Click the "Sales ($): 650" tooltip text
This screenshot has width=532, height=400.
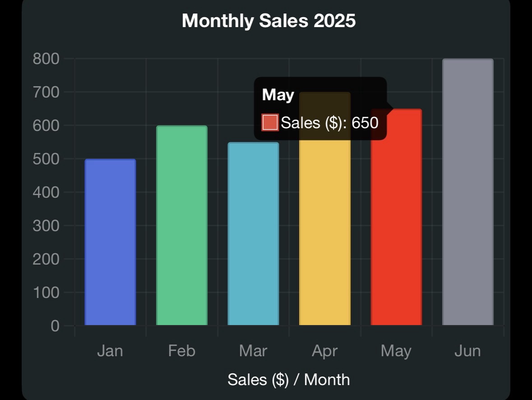(x=329, y=122)
